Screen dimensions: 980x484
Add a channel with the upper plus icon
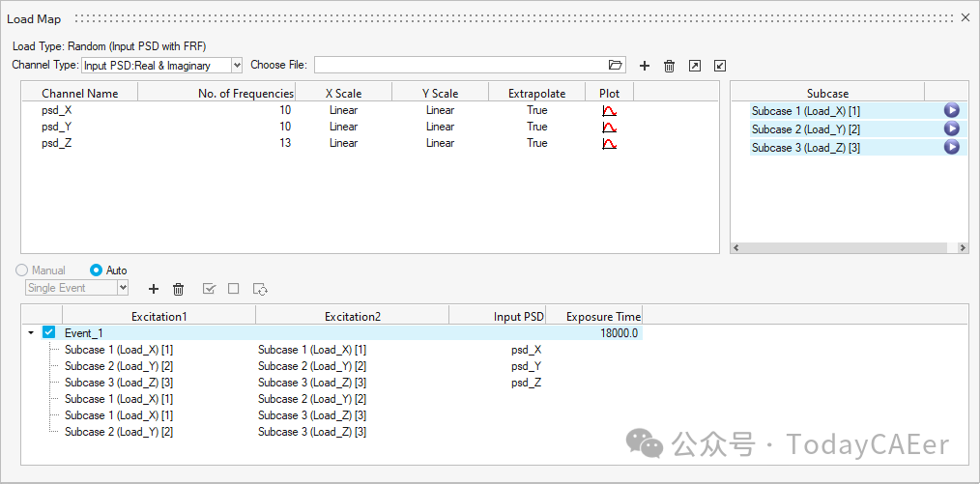[x=645, y=66]
